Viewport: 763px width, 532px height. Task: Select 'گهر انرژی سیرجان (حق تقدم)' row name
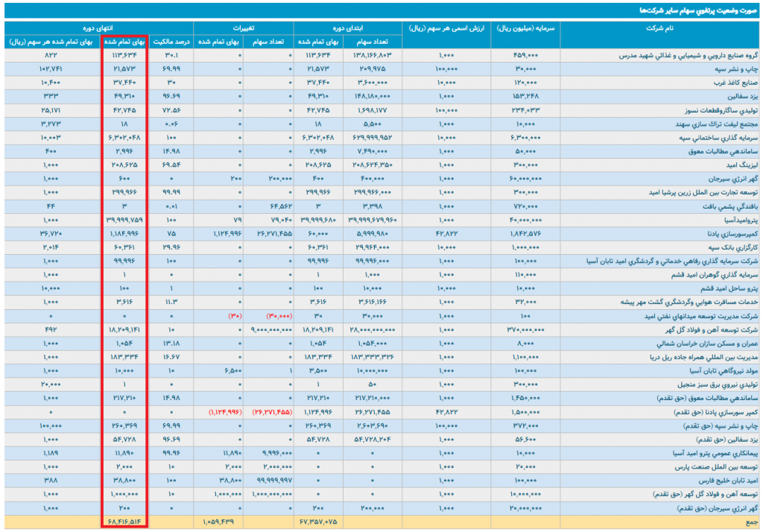click(718, 507)
